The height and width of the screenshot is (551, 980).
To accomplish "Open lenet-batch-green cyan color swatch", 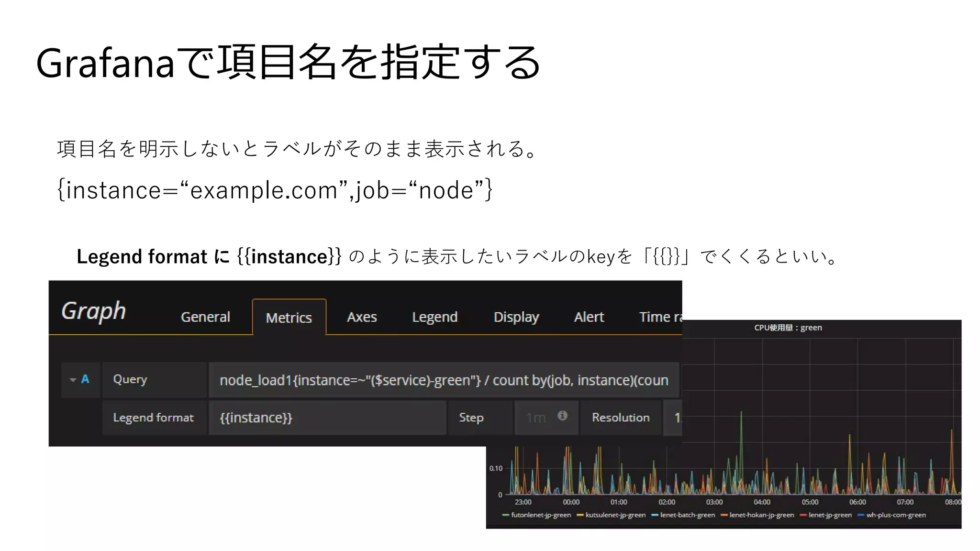I will coord(655,516).
